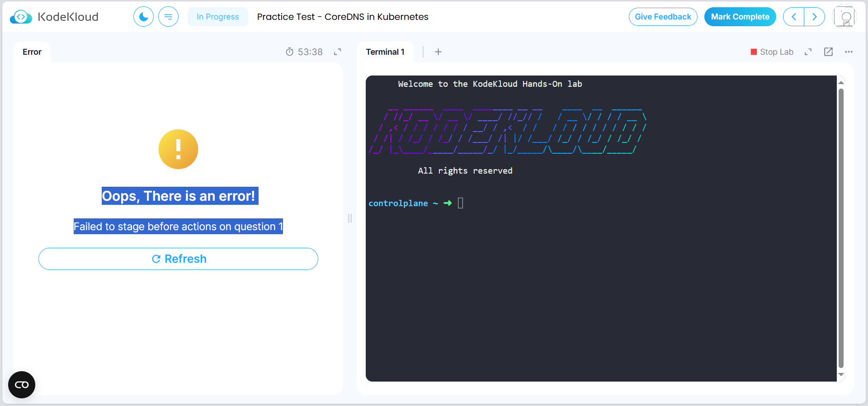This screenshot has width=868, height=406.
Task: Open terminal in a new window
Action: (x=829, y=52)
